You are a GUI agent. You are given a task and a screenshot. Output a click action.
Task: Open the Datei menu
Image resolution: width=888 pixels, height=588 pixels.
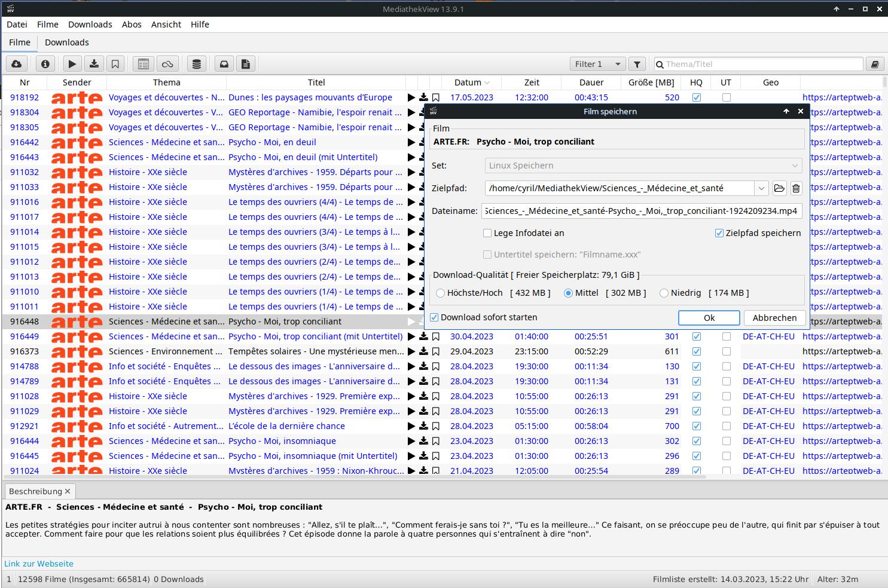pyautogui.click(x=17, y=24)
